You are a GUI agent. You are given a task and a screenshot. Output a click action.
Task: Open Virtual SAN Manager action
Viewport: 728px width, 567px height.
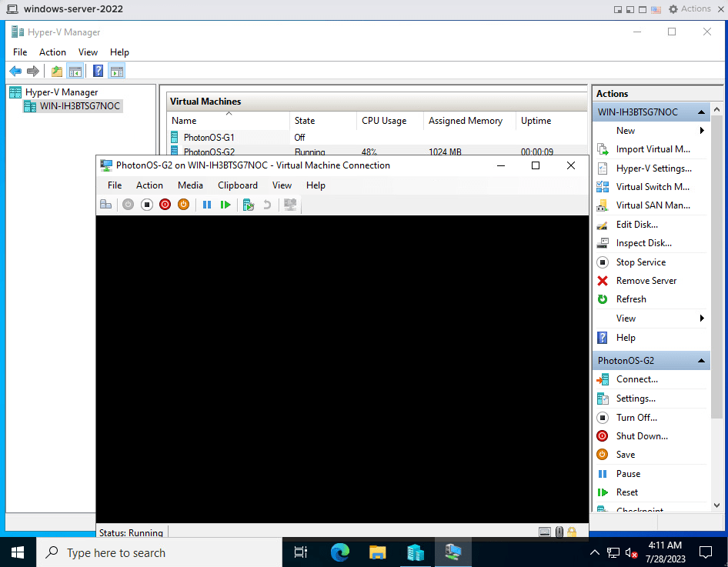click(653, 205)
